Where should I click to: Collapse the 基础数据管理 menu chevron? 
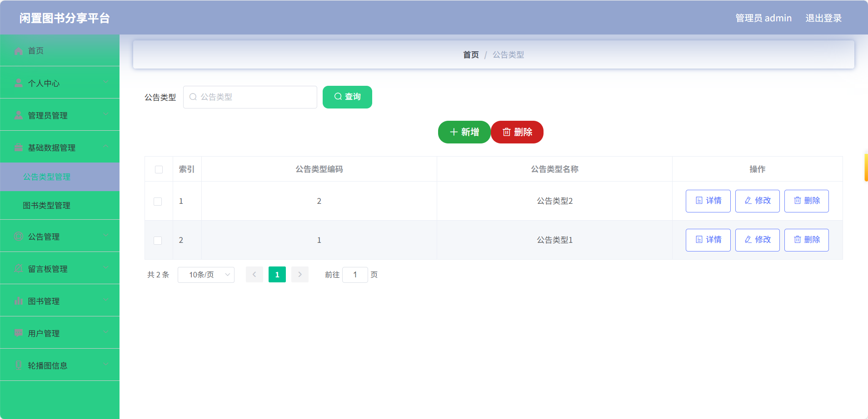[105, 147]
